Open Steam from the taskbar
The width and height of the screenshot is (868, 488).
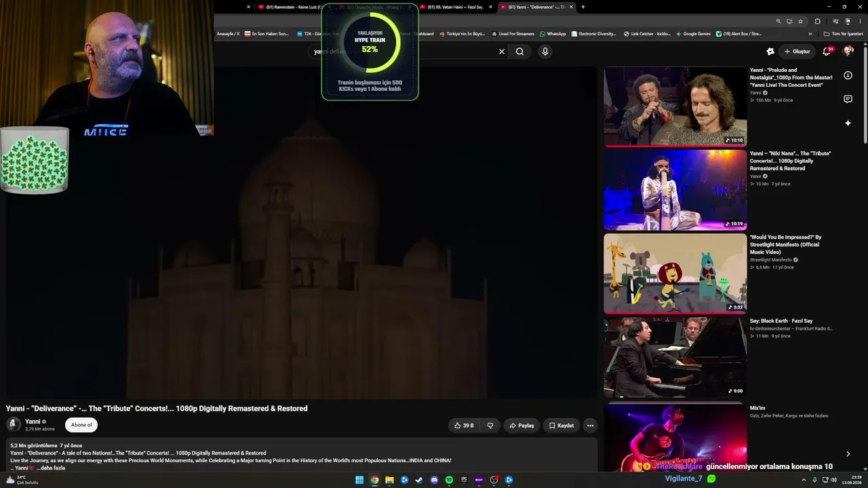tap(419, 480)
